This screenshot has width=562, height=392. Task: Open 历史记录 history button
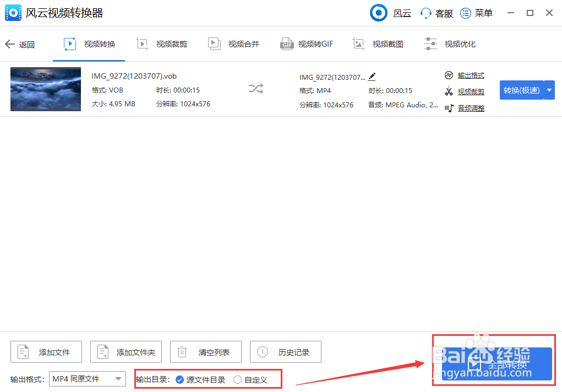[x=286, y=352]
